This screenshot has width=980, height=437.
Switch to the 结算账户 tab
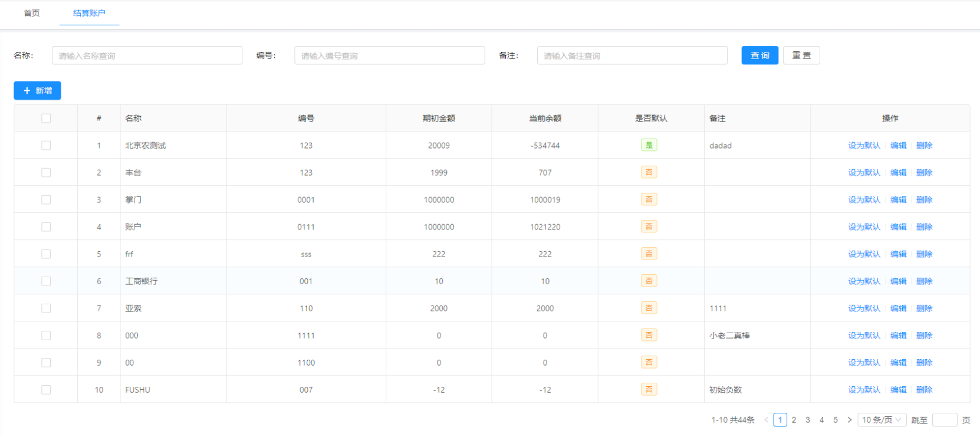(89, 13)
